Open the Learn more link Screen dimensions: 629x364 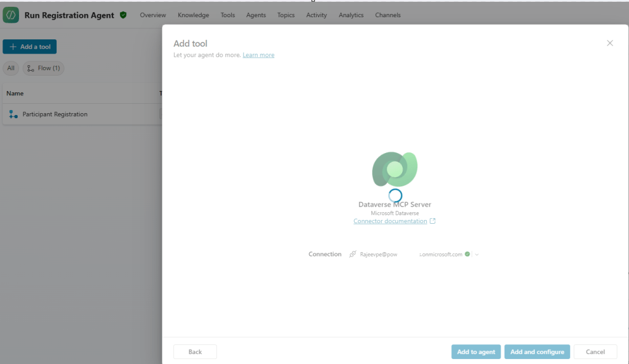pyautogui.click(x=258, y=55)
